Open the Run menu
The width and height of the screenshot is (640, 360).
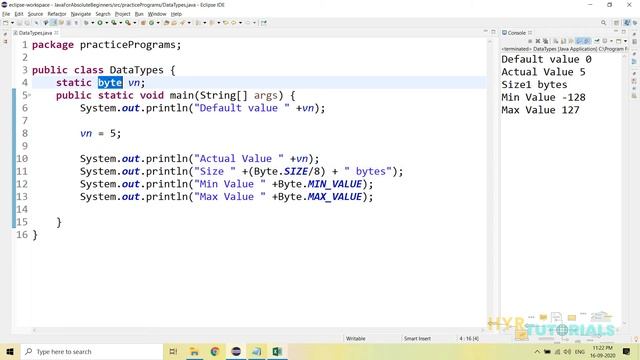pos(139,14)
